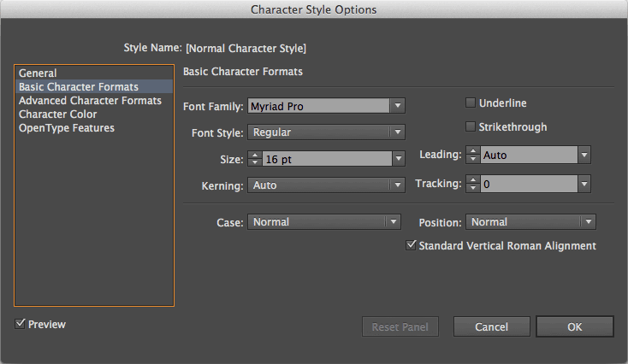Screen dimensions: 628x364
Task: Enable the Strikethrough checkbox
Action: click(x=470, y=127)
